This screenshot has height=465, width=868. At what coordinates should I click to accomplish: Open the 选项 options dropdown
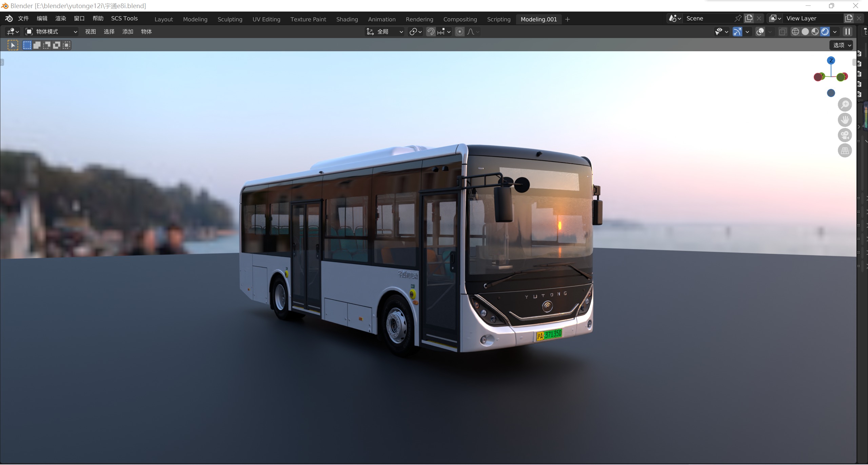pos(842,45)
